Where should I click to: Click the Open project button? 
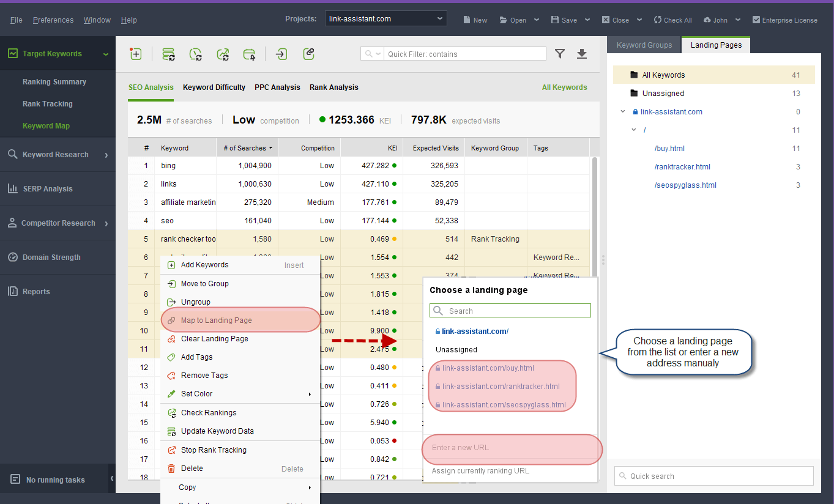[x=513, y=20]
